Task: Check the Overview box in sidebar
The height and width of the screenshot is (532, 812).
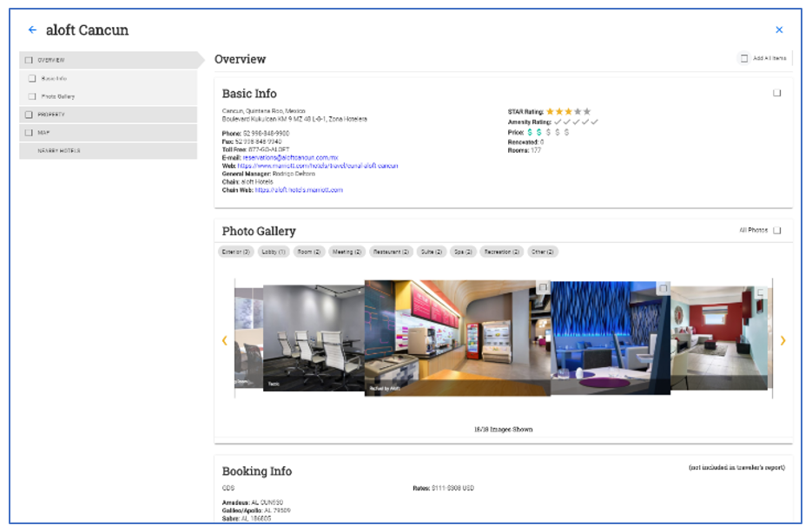Action: click(x=29, y=61)
